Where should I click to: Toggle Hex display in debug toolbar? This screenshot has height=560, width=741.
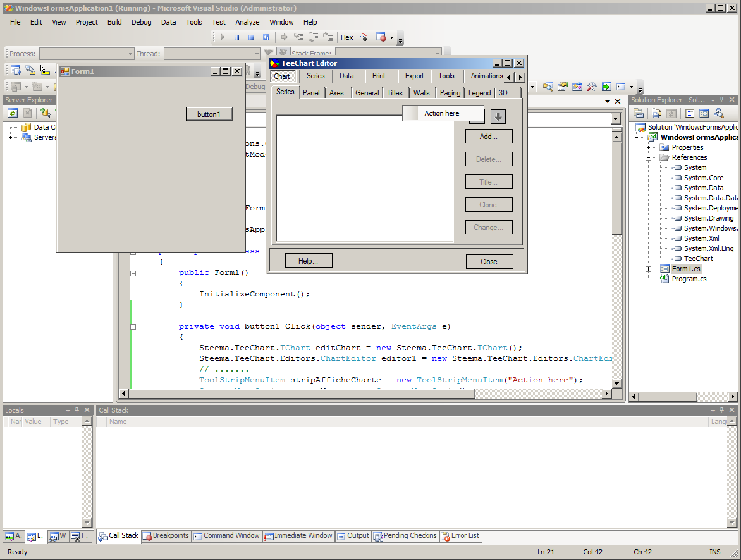[x=347, y=37]
